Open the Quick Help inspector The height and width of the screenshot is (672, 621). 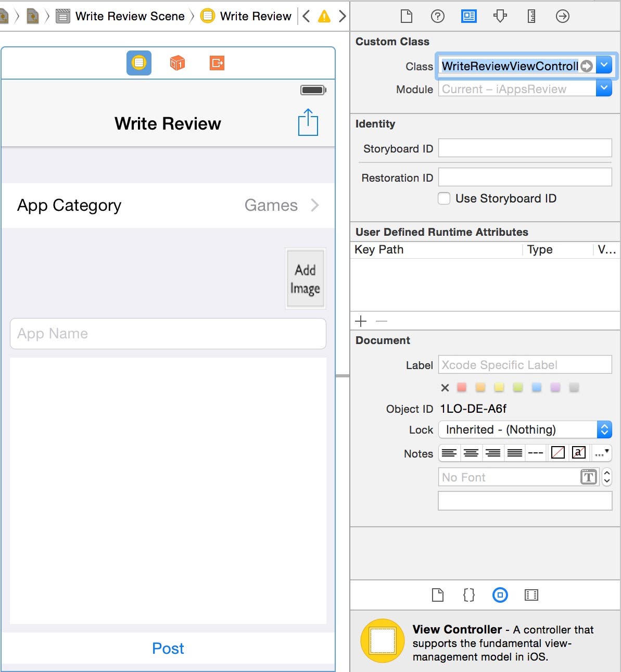pos(437,16)
